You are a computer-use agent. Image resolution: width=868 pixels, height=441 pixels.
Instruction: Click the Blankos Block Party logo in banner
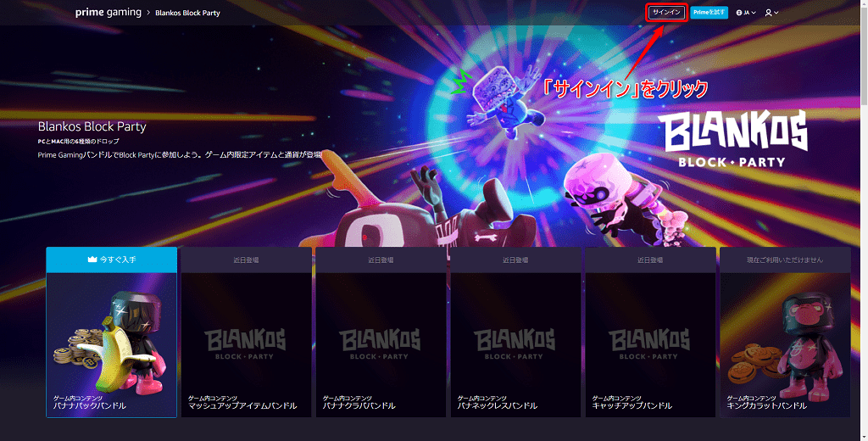point(732,138)
